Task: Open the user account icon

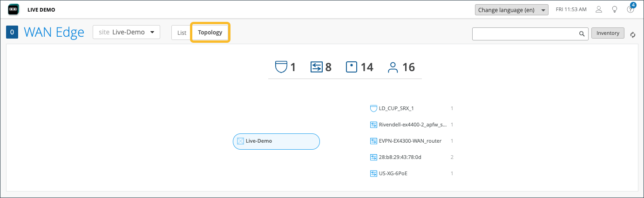Action: click(599, 9)
